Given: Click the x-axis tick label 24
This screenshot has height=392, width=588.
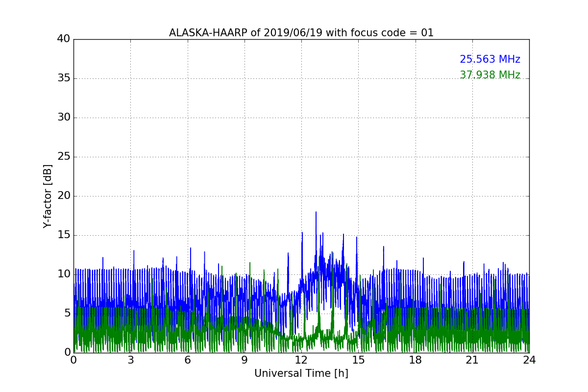Looking at the screenshot, I should 529,360.
